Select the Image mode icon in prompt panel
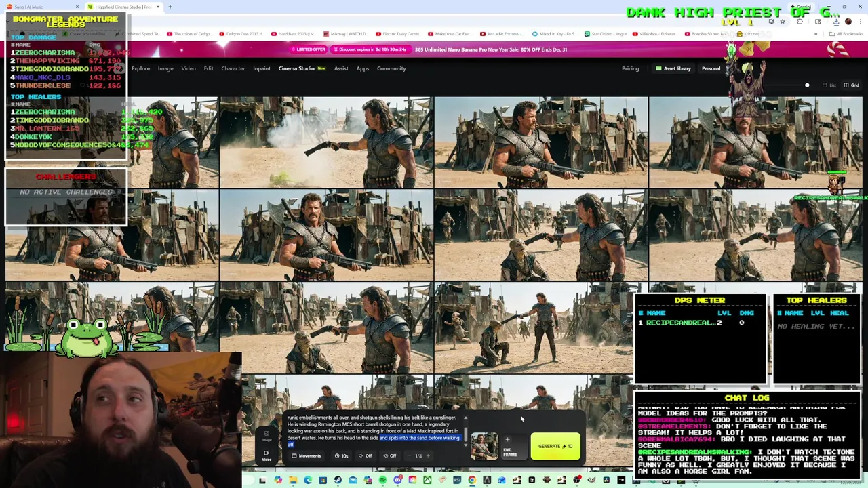 [x=267, y=436]
